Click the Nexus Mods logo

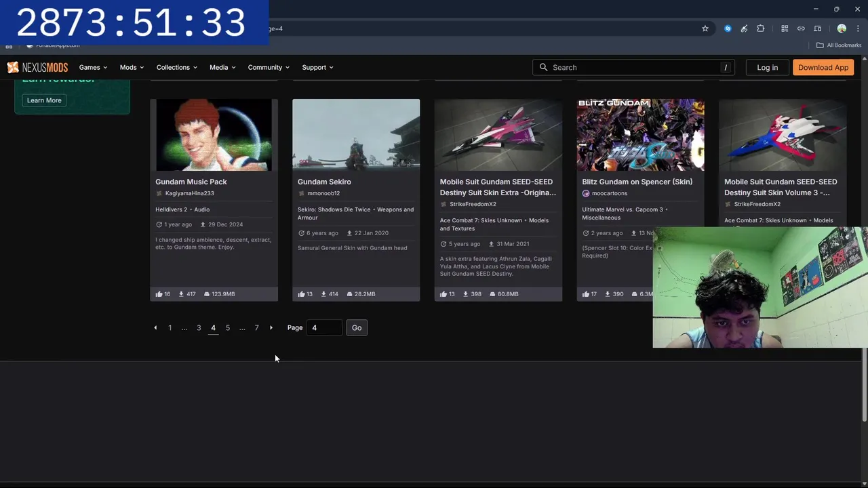37,67
